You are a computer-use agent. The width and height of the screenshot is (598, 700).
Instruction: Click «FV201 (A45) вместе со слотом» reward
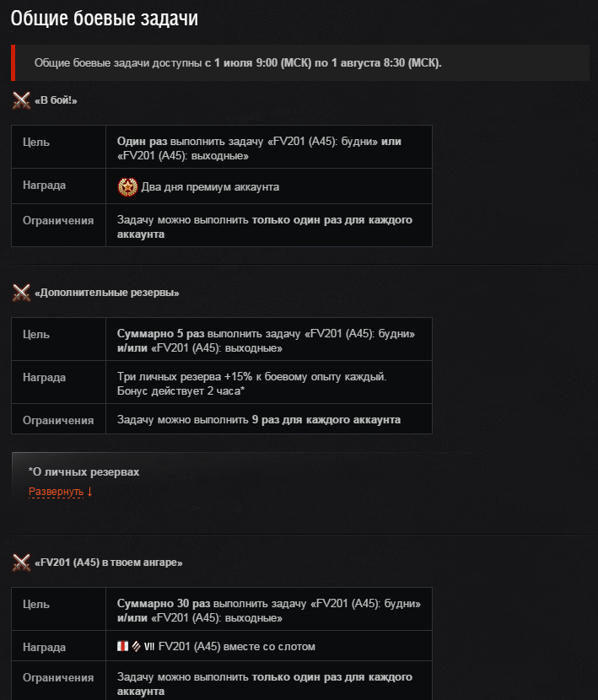237,646
